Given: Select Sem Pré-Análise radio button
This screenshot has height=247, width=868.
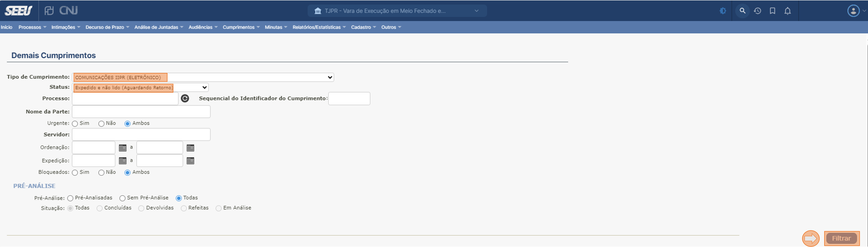Looking at the screenshot, I should (122, 198).
